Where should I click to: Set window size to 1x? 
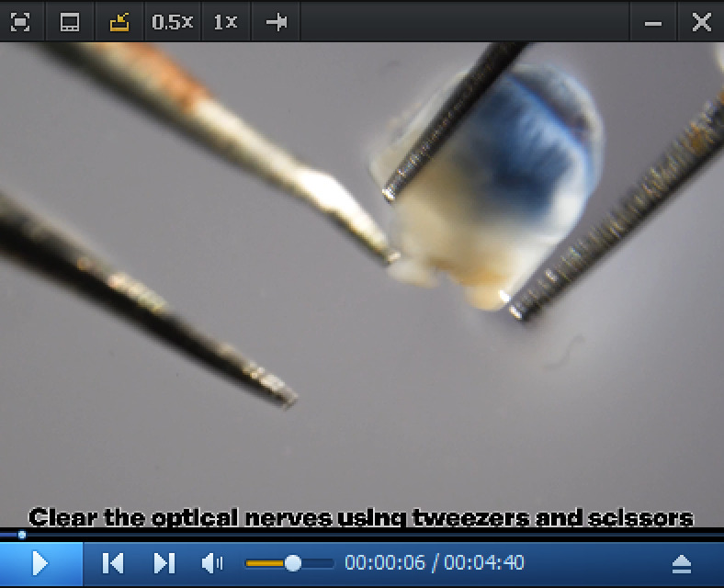(225, 22)
